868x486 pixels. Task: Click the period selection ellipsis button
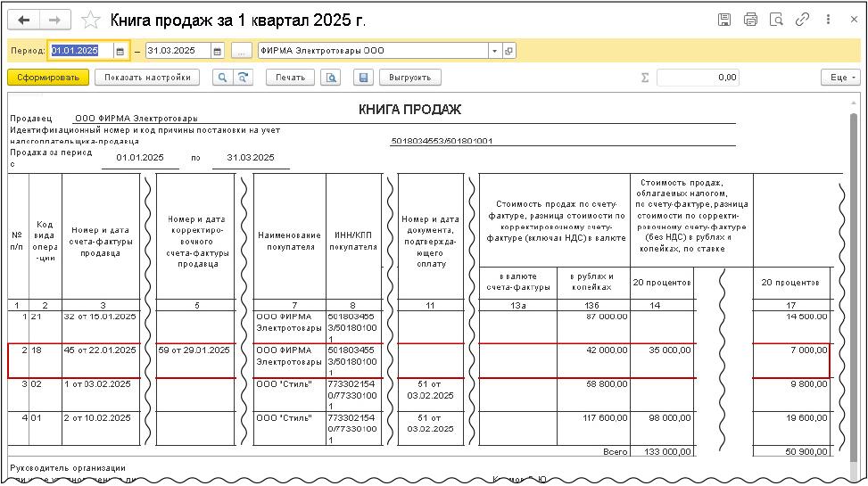(242, 51)
